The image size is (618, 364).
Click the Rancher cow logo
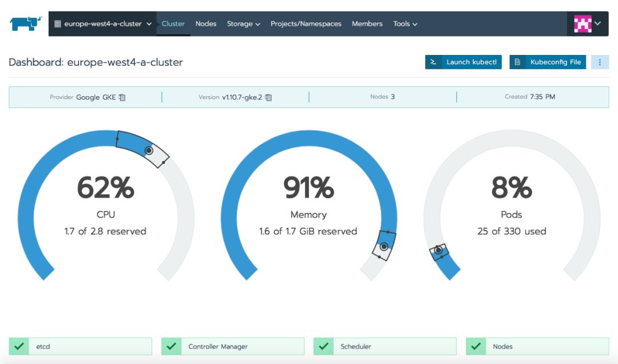pos(25,23)
